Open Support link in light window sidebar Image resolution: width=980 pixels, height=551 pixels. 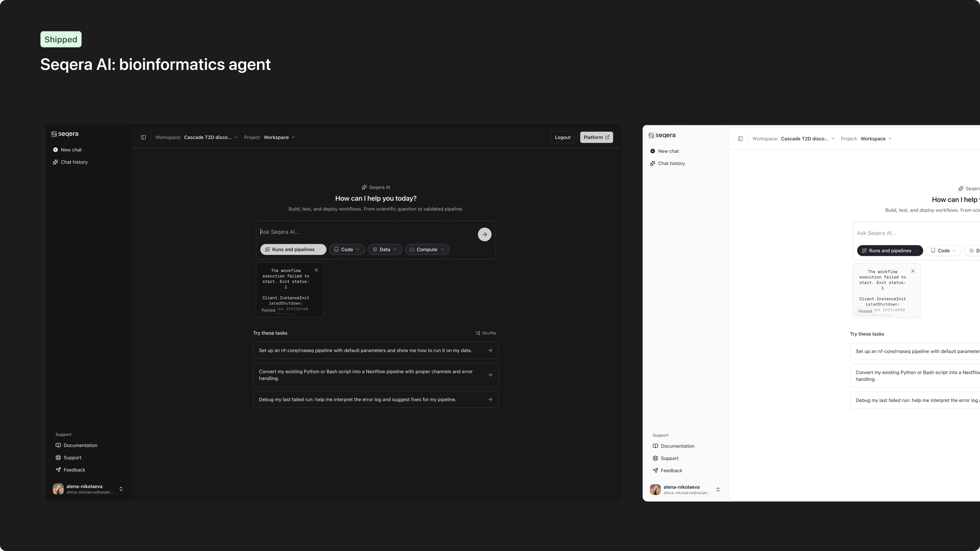[666, 458]
